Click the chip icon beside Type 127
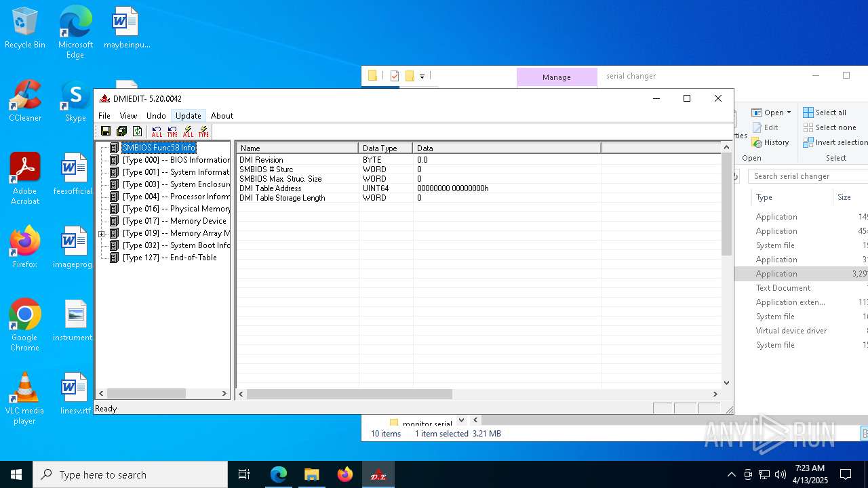 click(114, 258)
